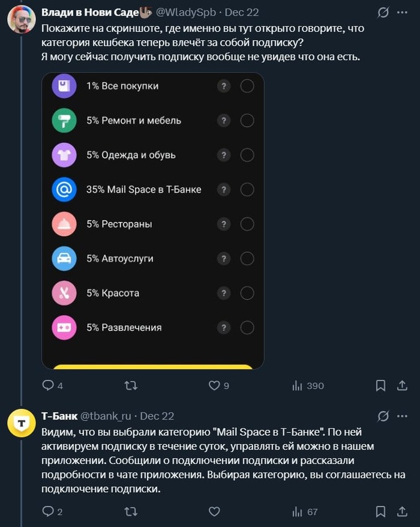This screenshot has width=420, height=527.
Task: Bookmark the first tweet
Action: [380, 386]
